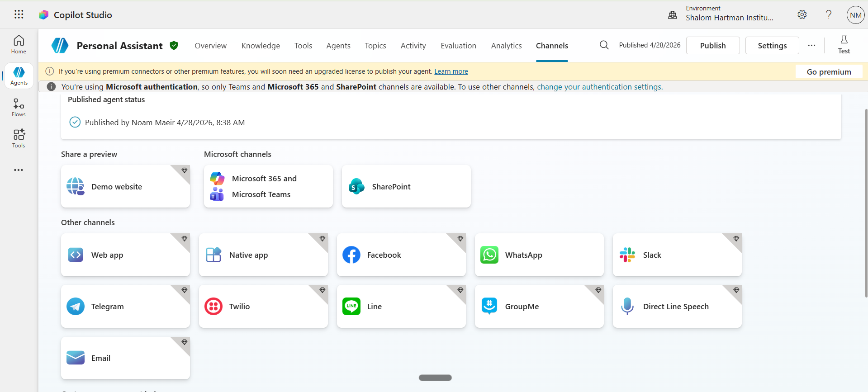Switch to the Knowledge tab
This screenshot has width=868, height=392.
261,46
